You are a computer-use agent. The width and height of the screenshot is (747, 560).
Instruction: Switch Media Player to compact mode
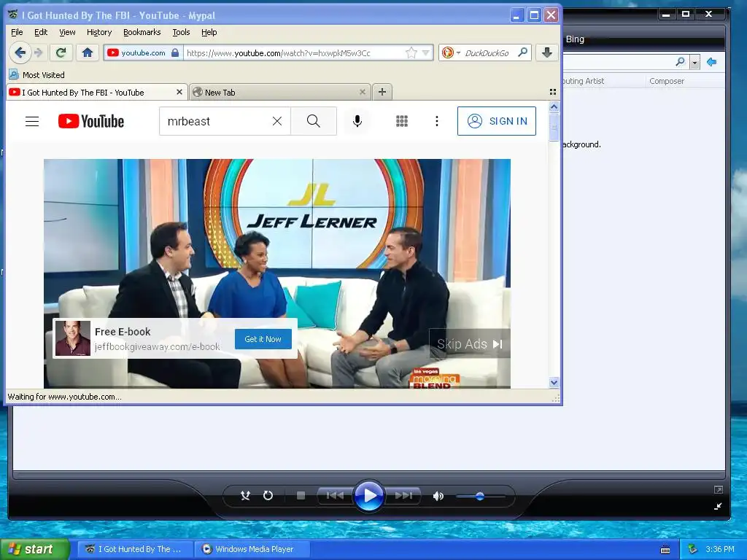click(x=718, y=506)
